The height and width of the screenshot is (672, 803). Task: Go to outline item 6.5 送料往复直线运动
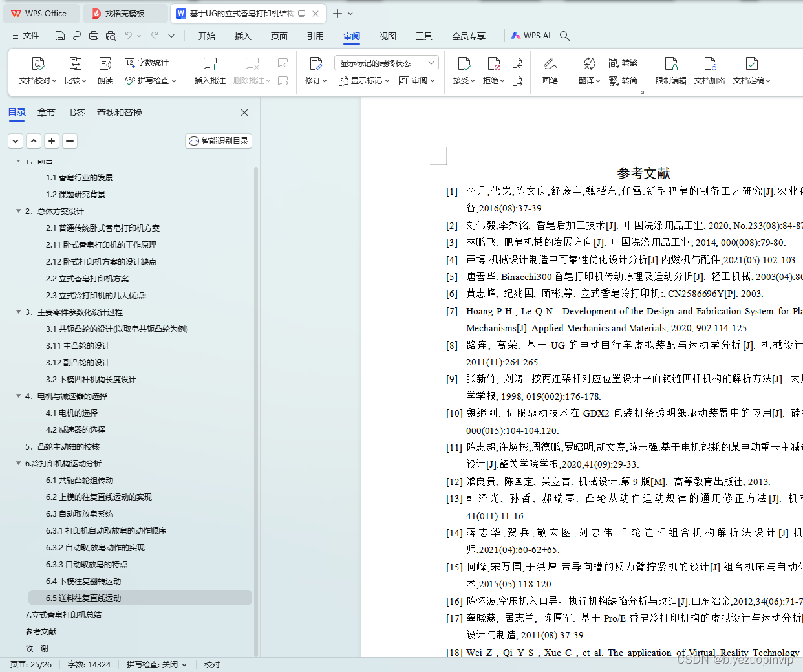point(140,598)
